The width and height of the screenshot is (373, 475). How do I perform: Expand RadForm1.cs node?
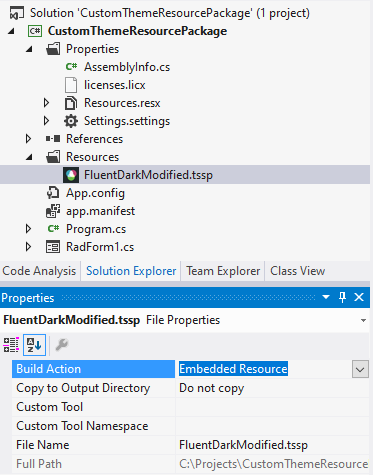pyautogui.click(x=28, y=247)
